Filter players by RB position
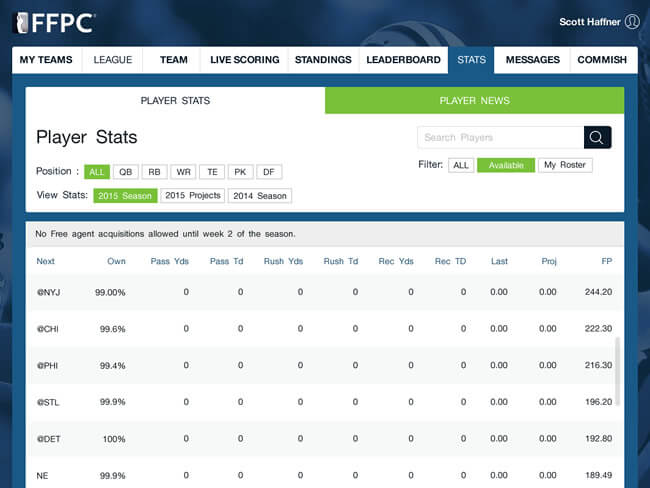This screenshot has height=488, width=650. point(154,172)
